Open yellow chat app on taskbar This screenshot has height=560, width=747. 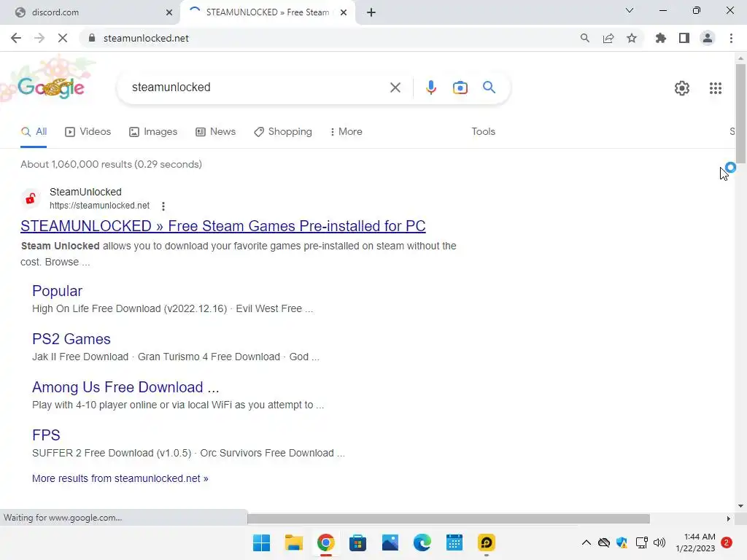[486, 542]
